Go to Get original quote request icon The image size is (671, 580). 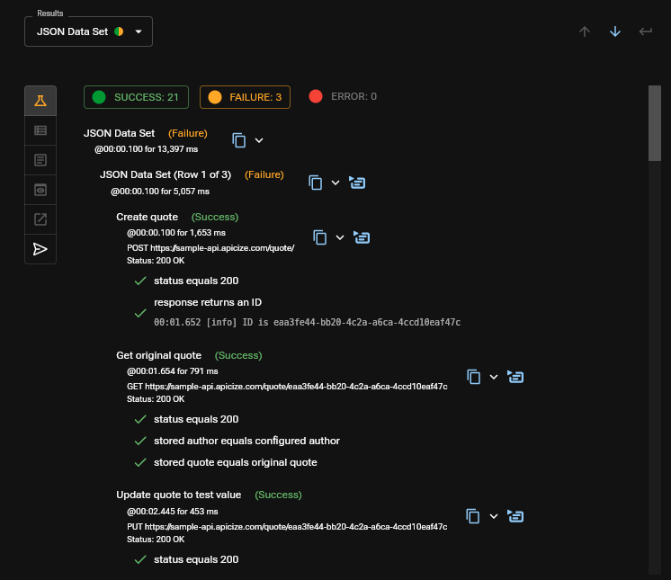(516, 376)
